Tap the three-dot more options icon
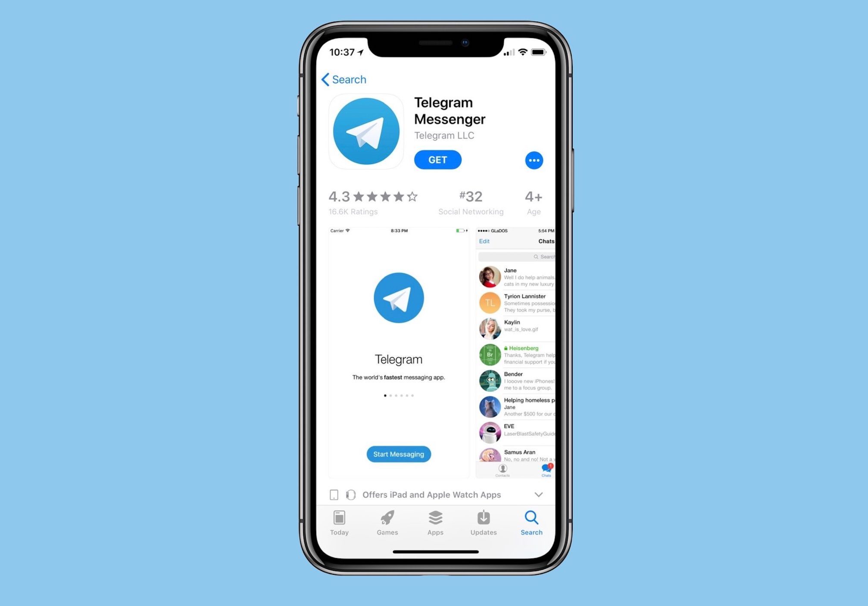868x606 pixels. [534, 160]
